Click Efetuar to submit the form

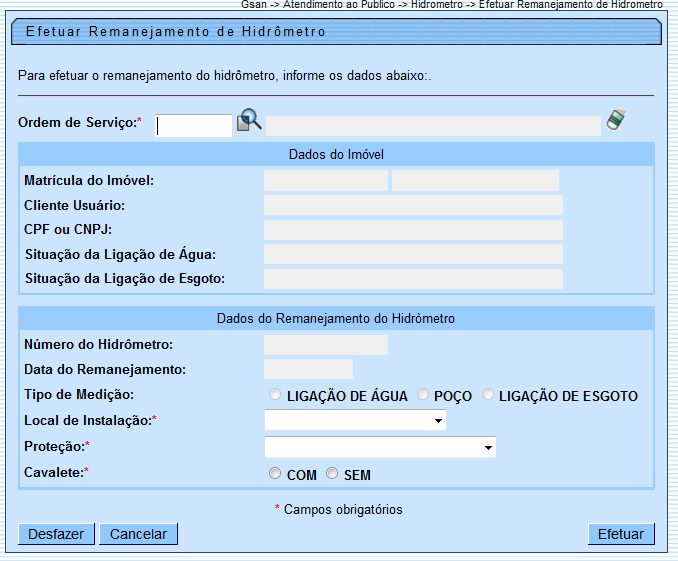click(621, 534)
